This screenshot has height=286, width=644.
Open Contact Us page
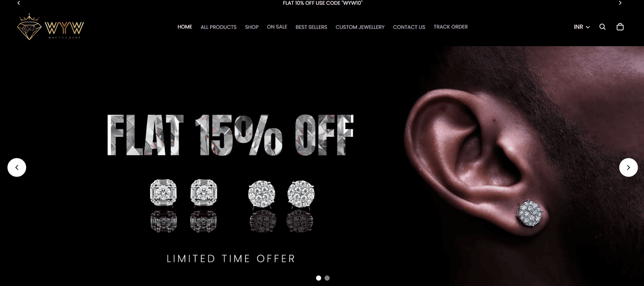[409, 27]
